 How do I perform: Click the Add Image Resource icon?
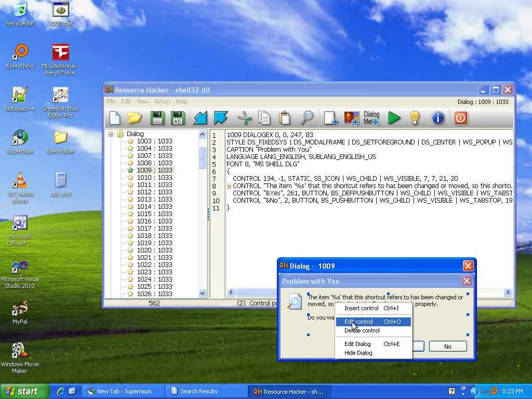[x=352, y=118]
